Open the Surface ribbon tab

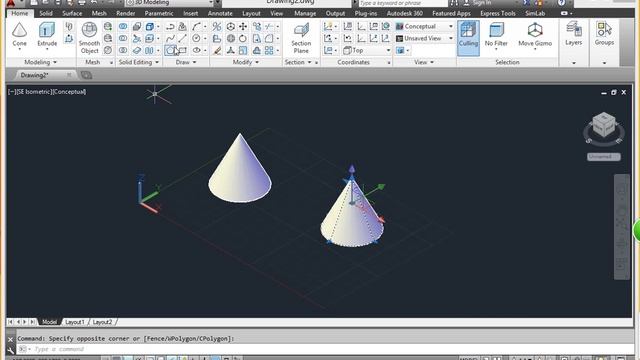(x=72, y=13)
